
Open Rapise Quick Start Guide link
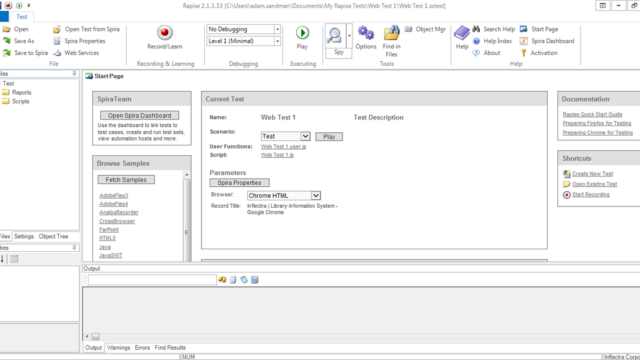(x=592, y=114)
